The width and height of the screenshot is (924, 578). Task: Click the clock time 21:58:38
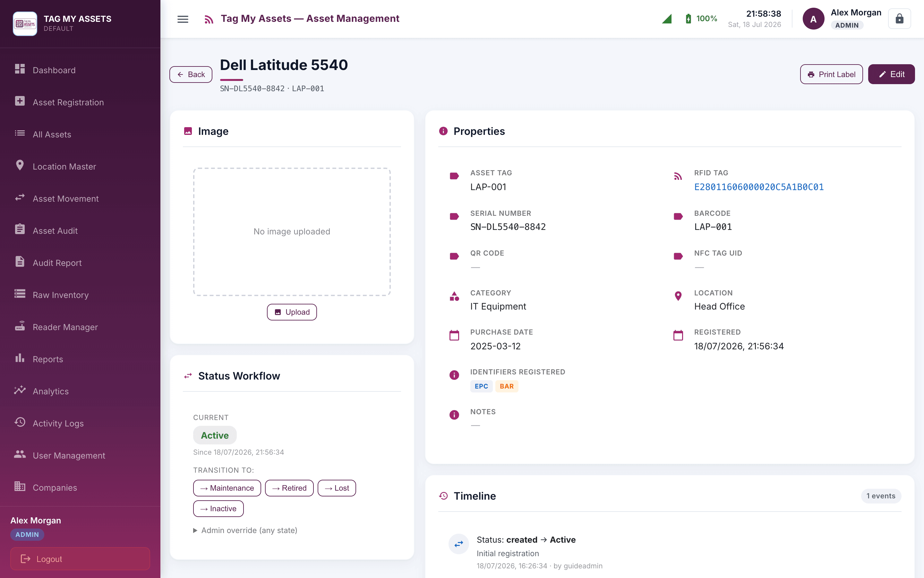click(x=764, y=14)
